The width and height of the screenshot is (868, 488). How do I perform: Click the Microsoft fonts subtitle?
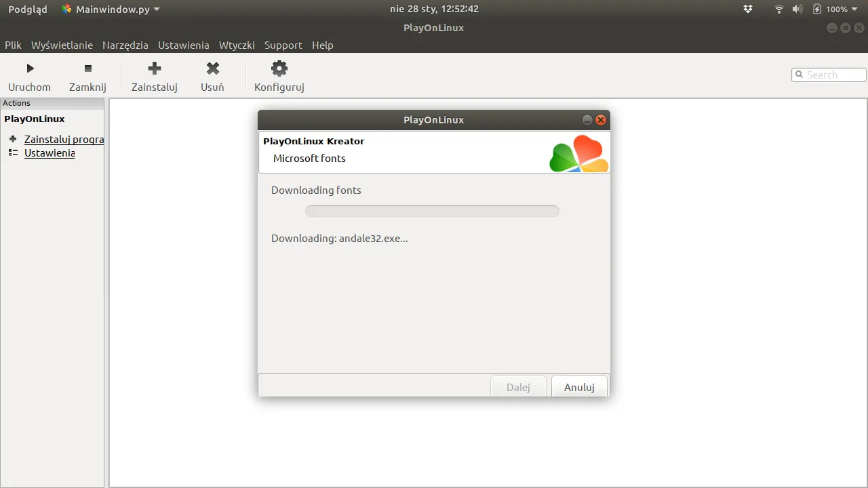point(309,159)
